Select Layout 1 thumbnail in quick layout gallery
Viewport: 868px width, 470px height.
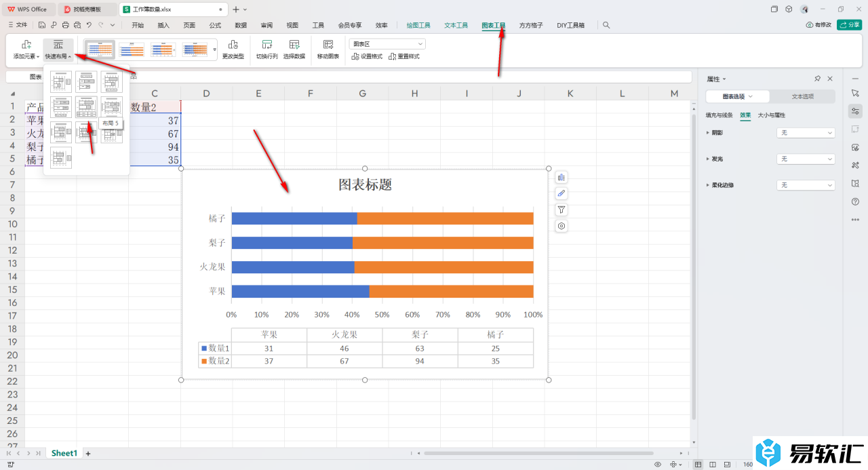tap(61, 82)
